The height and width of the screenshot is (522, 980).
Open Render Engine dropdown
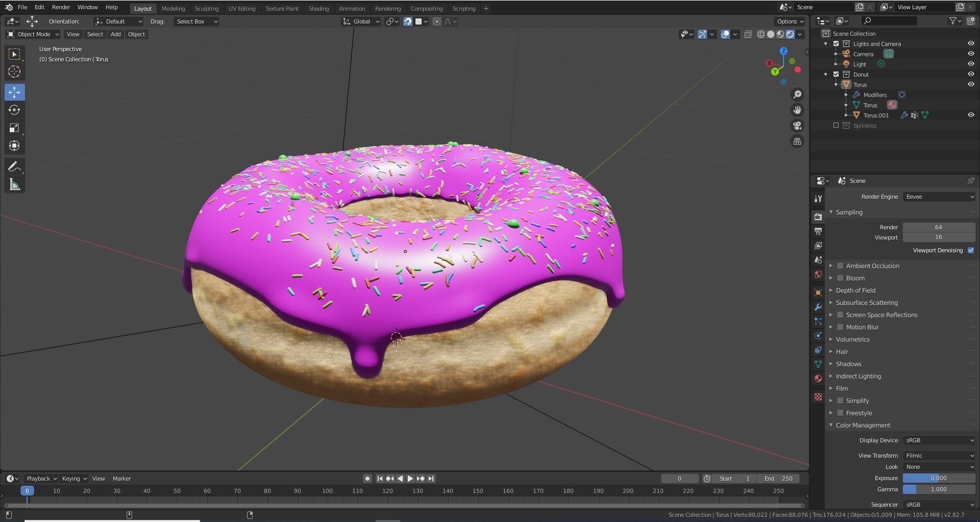tap(939, 197)
